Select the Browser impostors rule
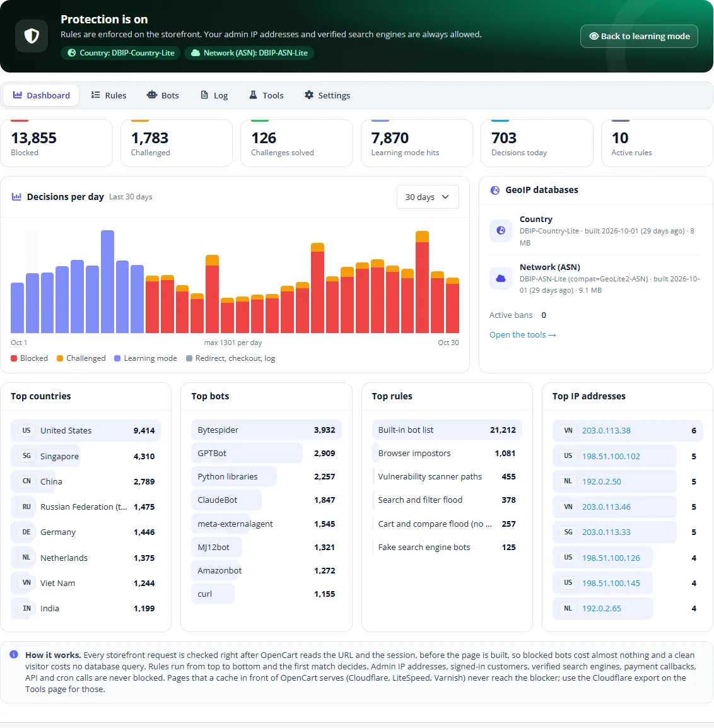This screenshot has width=714, height=728. click(447, 453)
